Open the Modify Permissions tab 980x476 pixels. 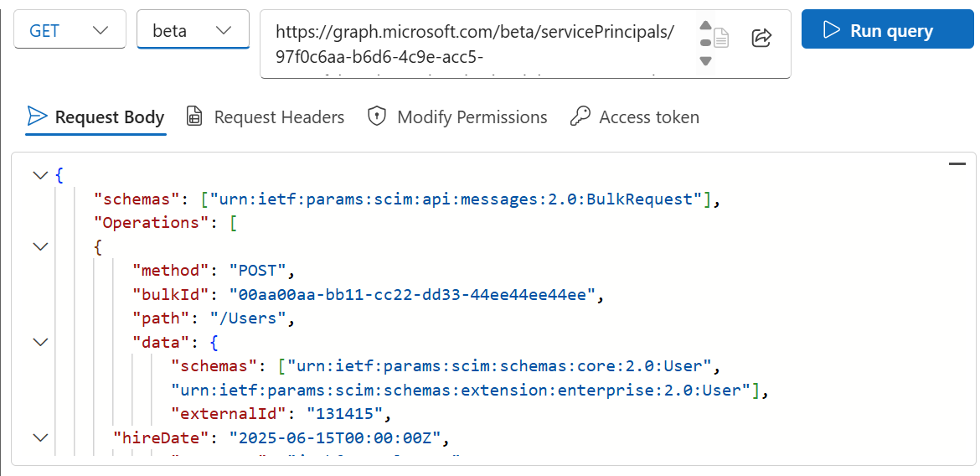pos(456,117)
